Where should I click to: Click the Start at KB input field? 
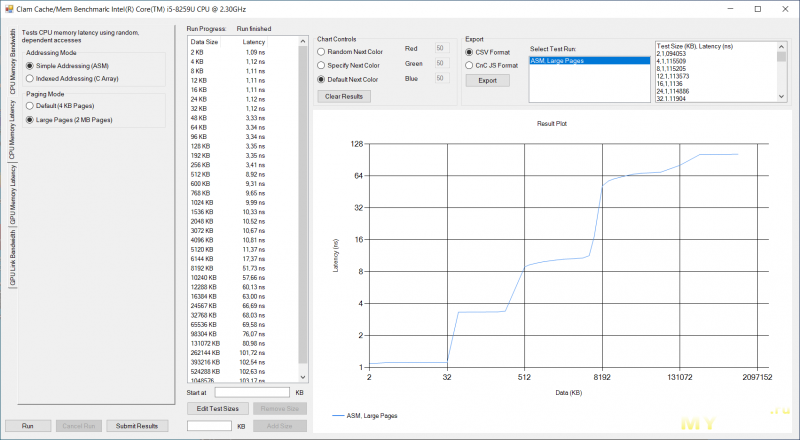(x=252, y=392)
